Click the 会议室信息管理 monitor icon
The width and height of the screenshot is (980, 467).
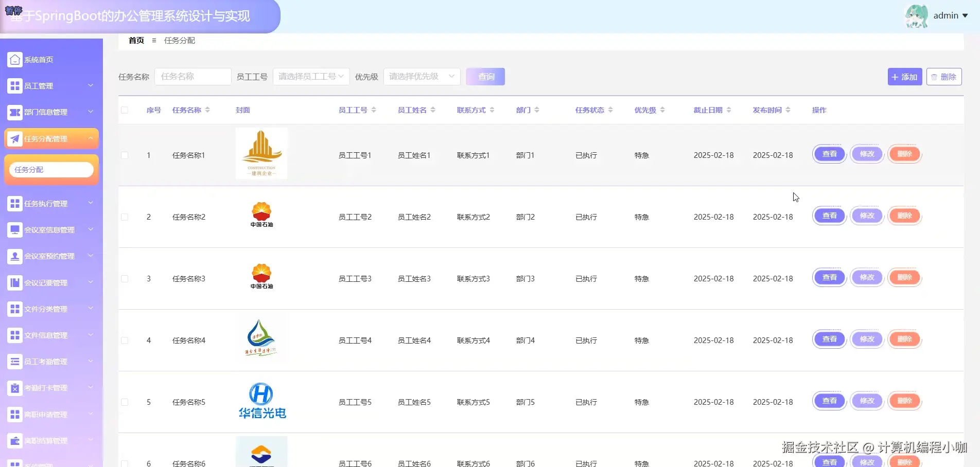pos(15,230)
